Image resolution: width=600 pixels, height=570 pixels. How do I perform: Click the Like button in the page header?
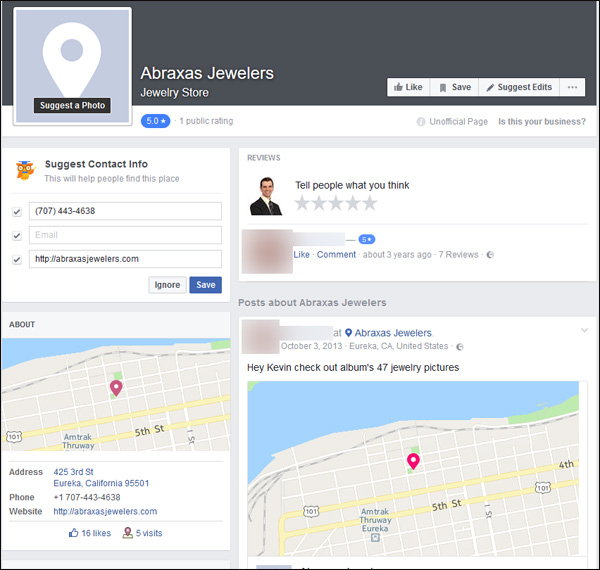408,87
